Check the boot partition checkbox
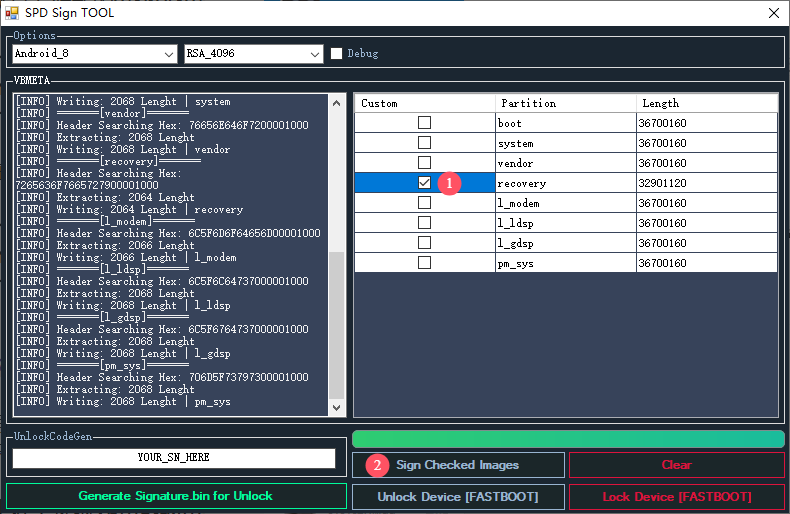This screenshot has width=790, height=514. click(x=425, y=123)
